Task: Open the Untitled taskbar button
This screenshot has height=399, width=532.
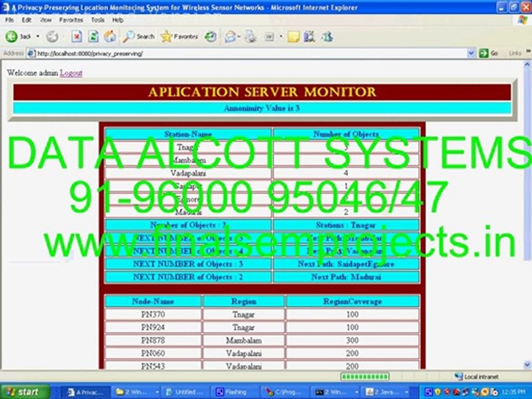Action: pyautogui.click(x=184, y=392)
